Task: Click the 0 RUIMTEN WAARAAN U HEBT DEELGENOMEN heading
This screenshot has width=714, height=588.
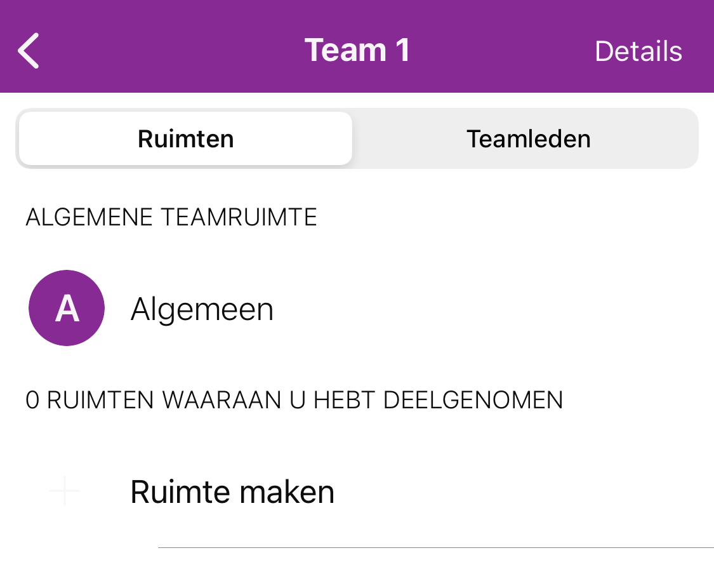Action: pos(294,400)
